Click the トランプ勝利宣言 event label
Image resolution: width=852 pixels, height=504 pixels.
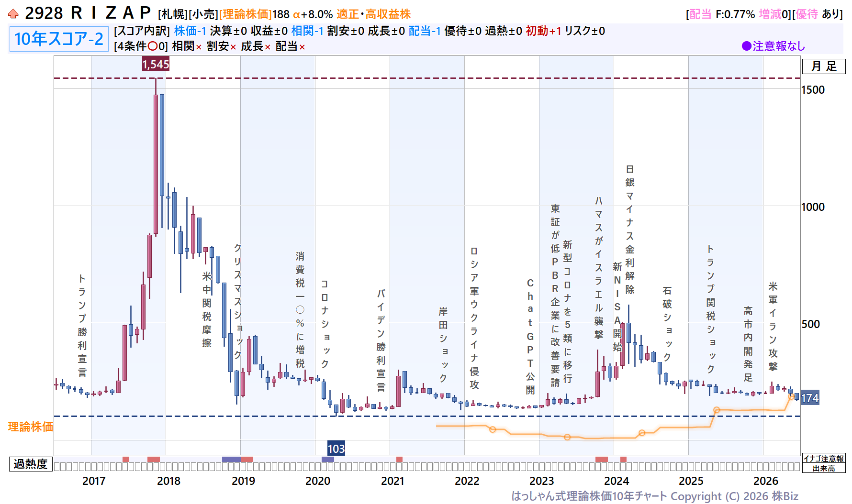(82, 325)
